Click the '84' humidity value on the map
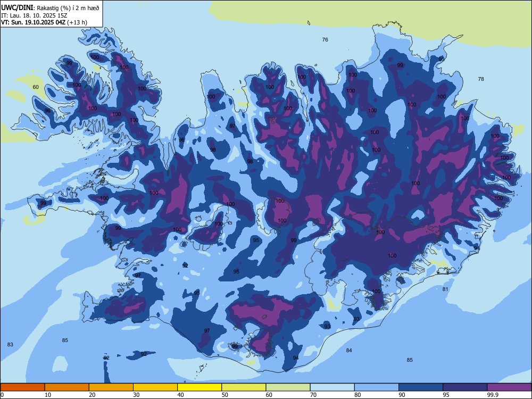The height and width of the screenshot is (399, 532). [x=349, y=350]
